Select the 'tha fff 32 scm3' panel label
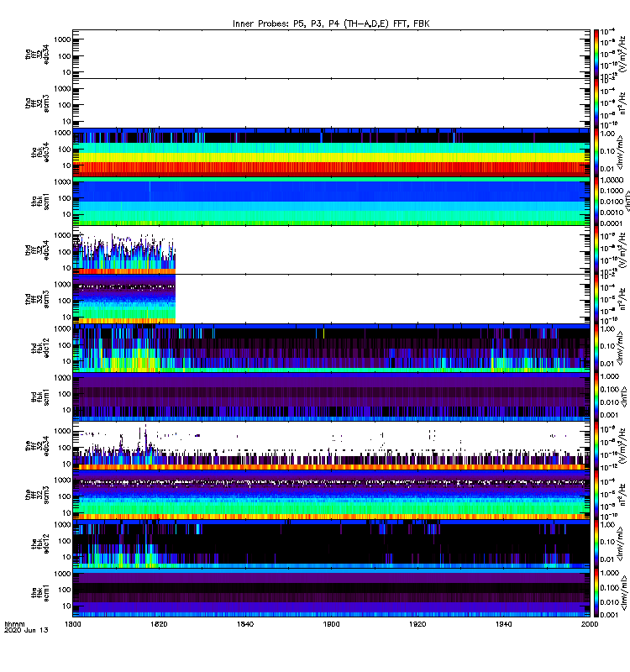 [x=37, y=103]
